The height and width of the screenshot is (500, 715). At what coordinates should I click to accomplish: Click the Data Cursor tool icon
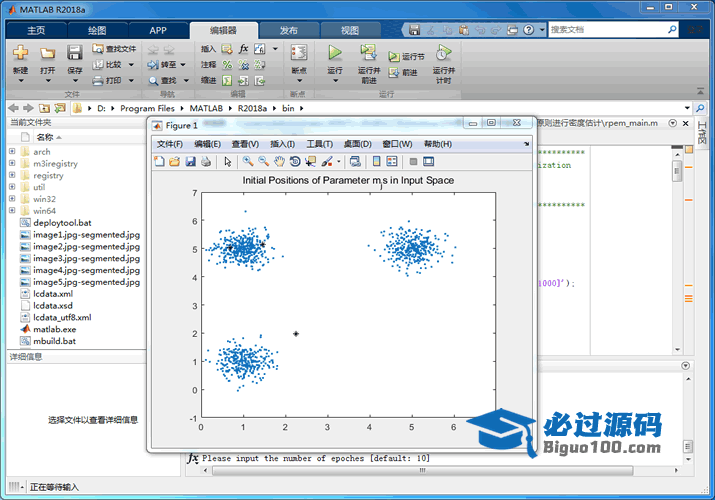(x=311, y=161)
